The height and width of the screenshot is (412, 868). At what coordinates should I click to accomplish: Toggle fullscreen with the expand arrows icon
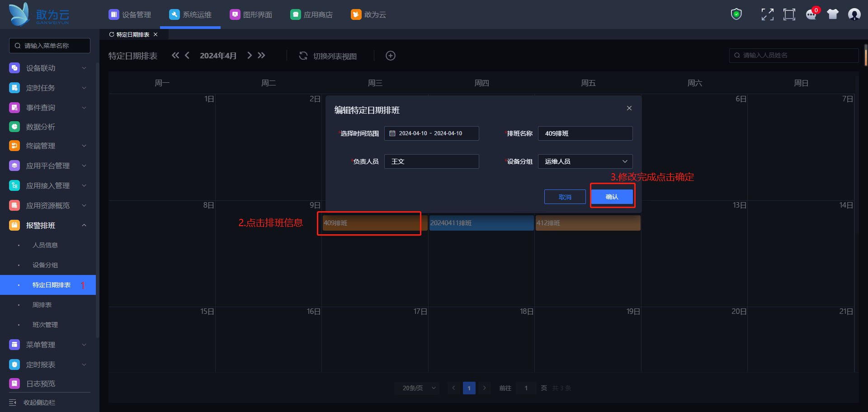pyautogui.click(x=767, y=14)
